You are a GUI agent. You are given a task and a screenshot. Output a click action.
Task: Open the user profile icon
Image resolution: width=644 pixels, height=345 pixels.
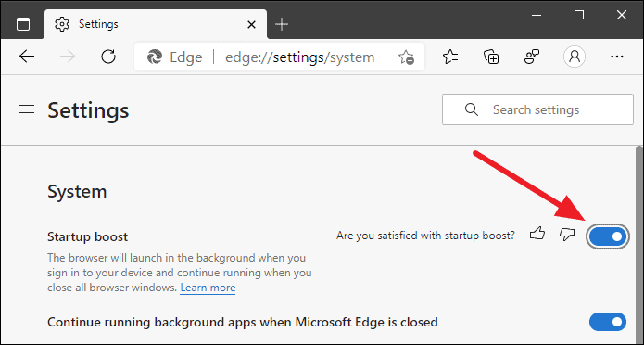click(575, 57)
